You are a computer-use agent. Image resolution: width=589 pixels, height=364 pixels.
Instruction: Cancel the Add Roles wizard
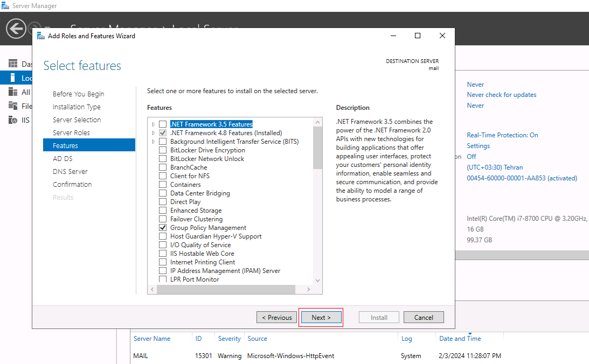(x=424, y=318)
